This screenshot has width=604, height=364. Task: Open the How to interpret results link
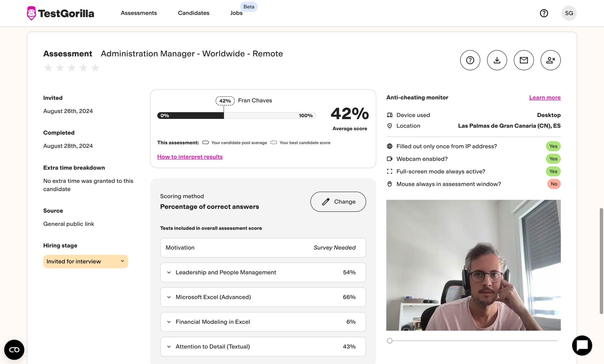point(190,157)
